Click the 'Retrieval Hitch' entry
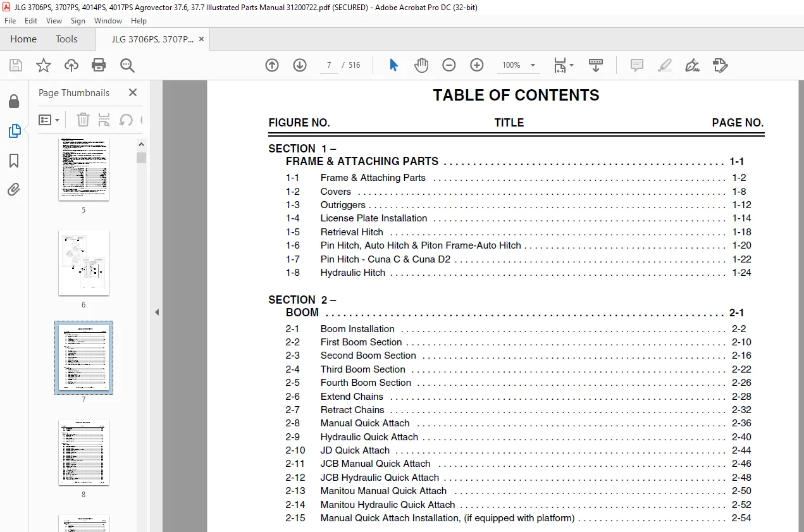 [352, 232]
